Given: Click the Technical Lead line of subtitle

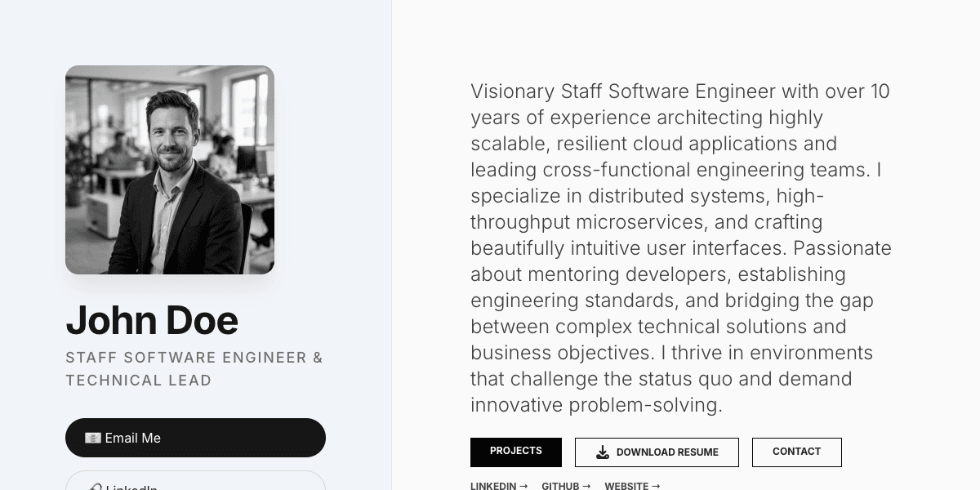Looking at the screenshot, I should (139, 381).
